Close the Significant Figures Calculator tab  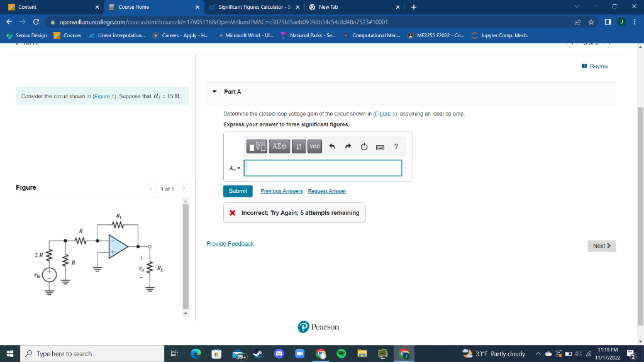297,7
